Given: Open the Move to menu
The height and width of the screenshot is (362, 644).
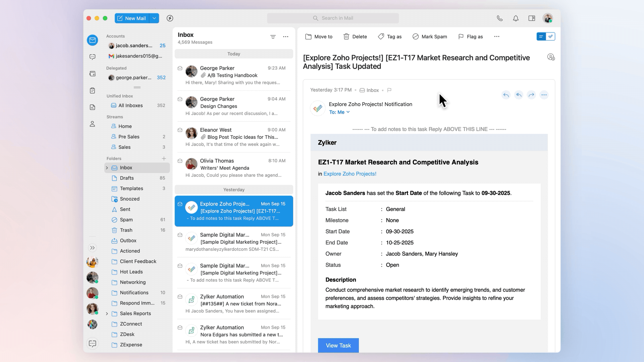Looking at the screenshot, I should 319,37.
